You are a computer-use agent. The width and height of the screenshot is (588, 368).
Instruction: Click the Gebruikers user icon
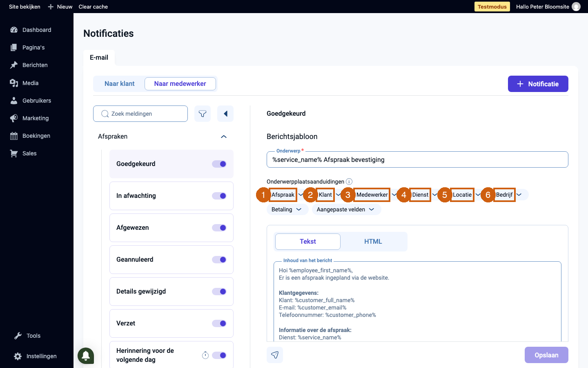click(14, 101)
